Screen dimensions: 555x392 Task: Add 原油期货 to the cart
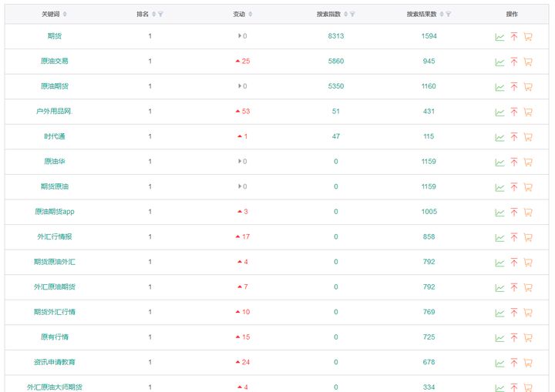point(528,87)
